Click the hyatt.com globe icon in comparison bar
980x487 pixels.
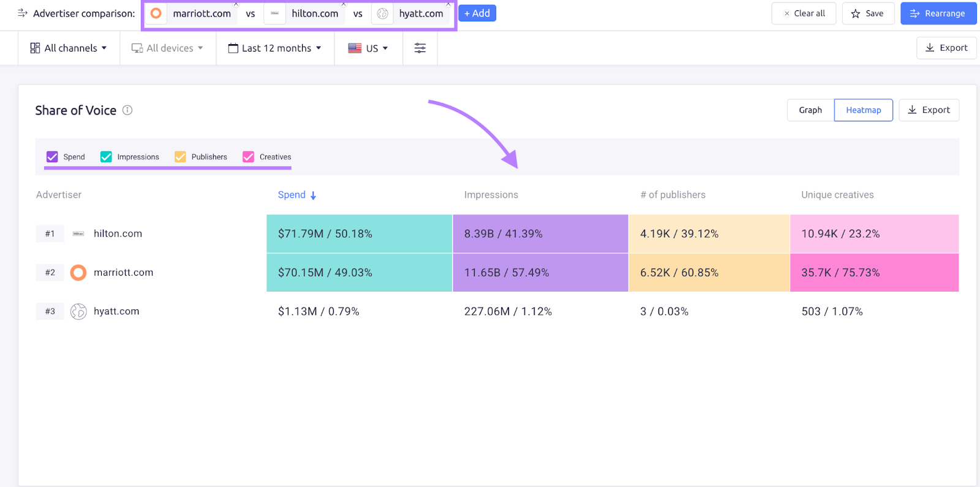382,13
